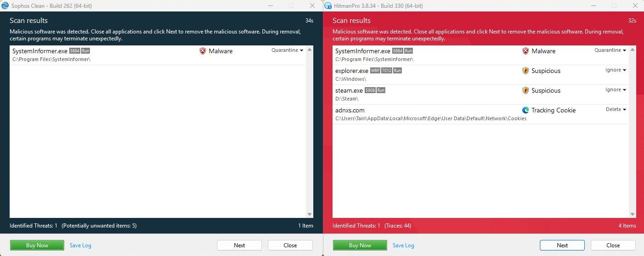Click the HitmanPro title bar logo icon
Screen dimensions: 644x256
(328, 6)
